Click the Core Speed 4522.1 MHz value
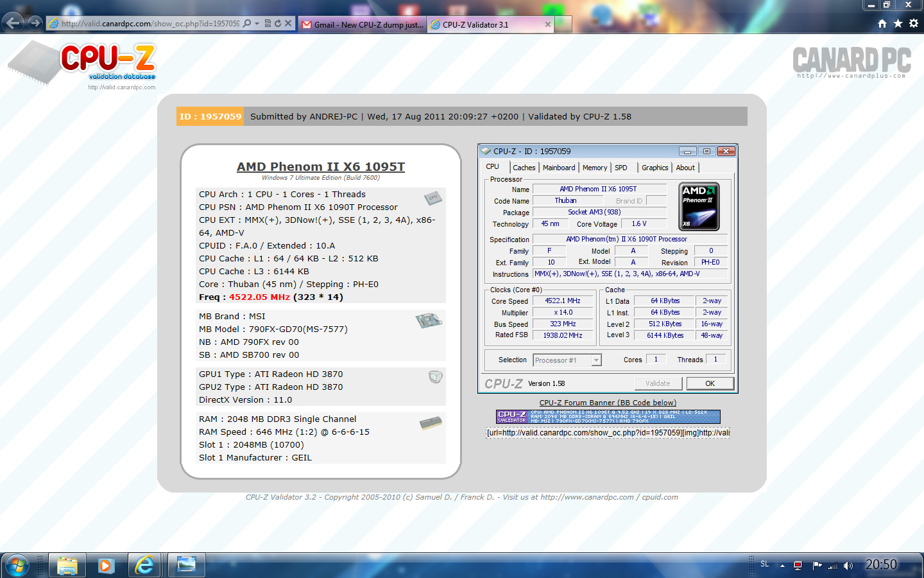The image size is (924, 578). (x=563, y=301)
